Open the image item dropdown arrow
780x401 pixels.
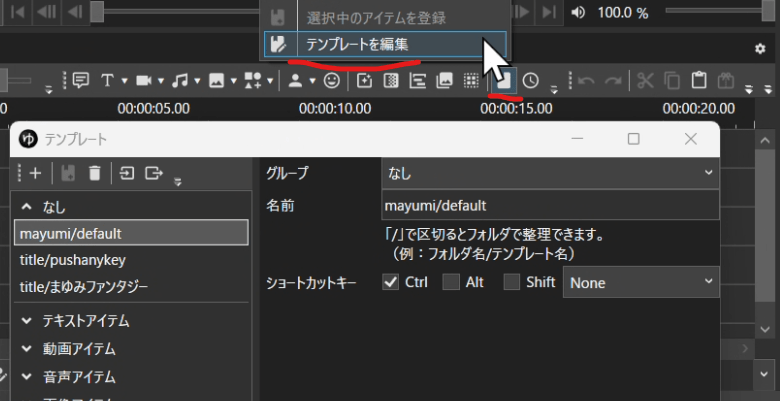(x=233, y=81)
